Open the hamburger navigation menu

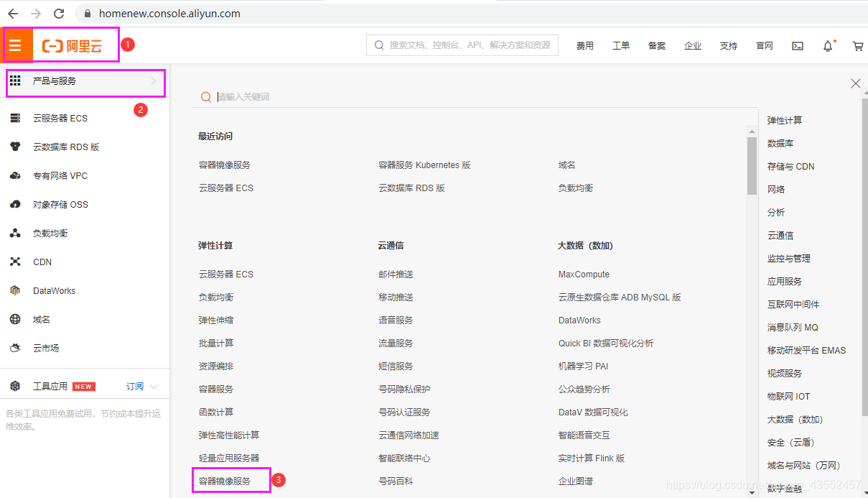coord(15,46)
